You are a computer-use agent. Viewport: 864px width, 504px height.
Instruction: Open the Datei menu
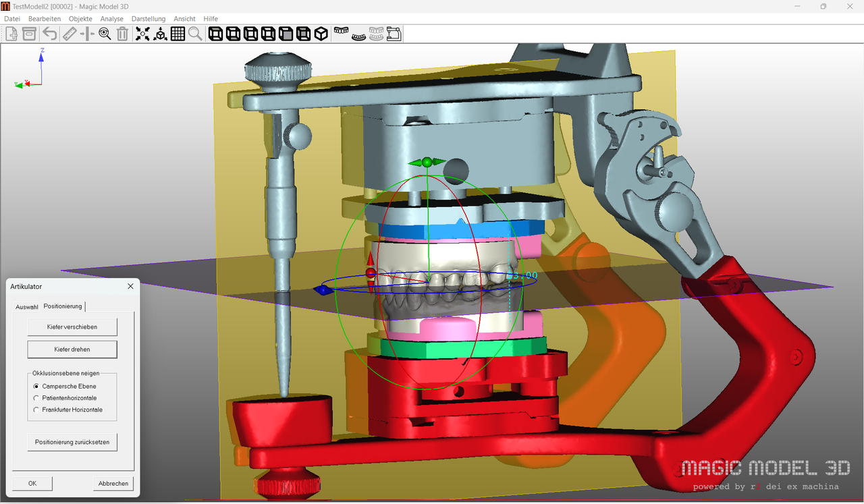[x=12, y=19]
